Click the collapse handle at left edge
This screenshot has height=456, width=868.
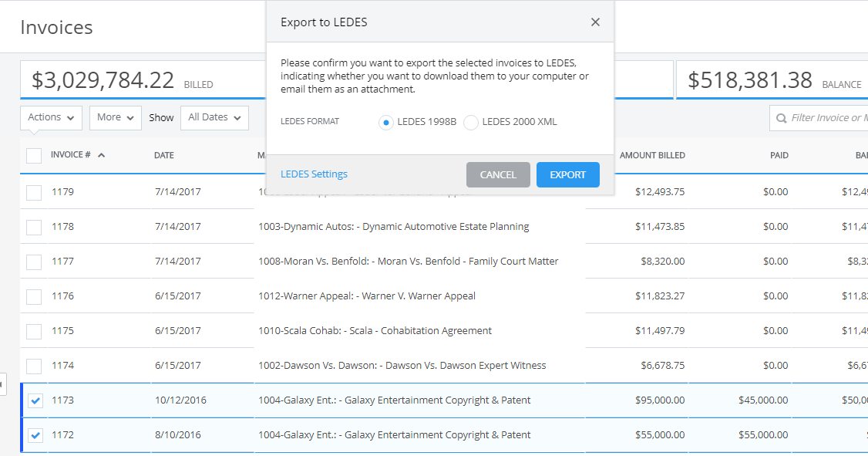pyautogui.click(x=2, y=383)
